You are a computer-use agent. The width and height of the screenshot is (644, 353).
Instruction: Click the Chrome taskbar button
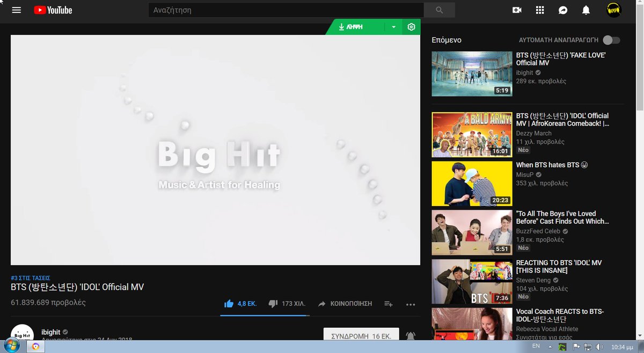click(35, 347)
